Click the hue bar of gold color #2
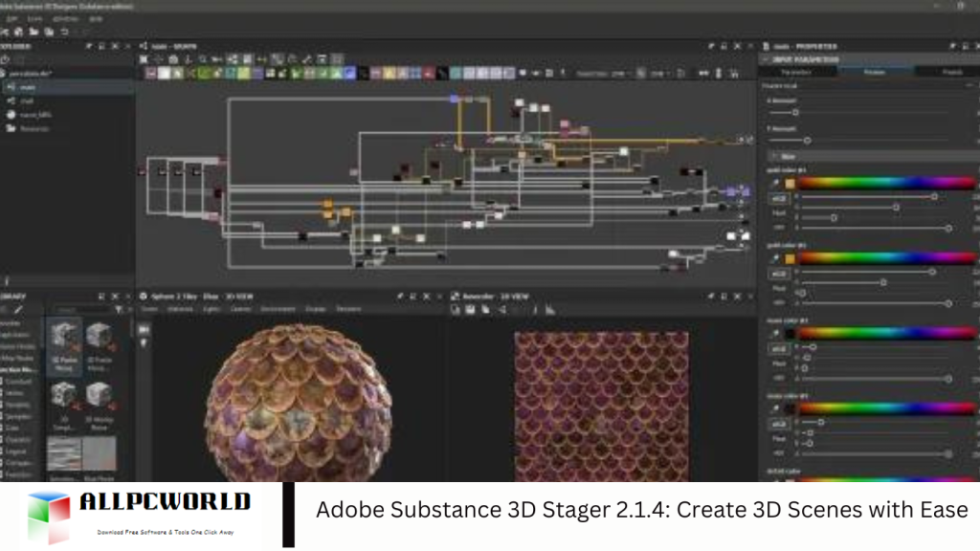The image size is (980, 551). coord(887,258)
